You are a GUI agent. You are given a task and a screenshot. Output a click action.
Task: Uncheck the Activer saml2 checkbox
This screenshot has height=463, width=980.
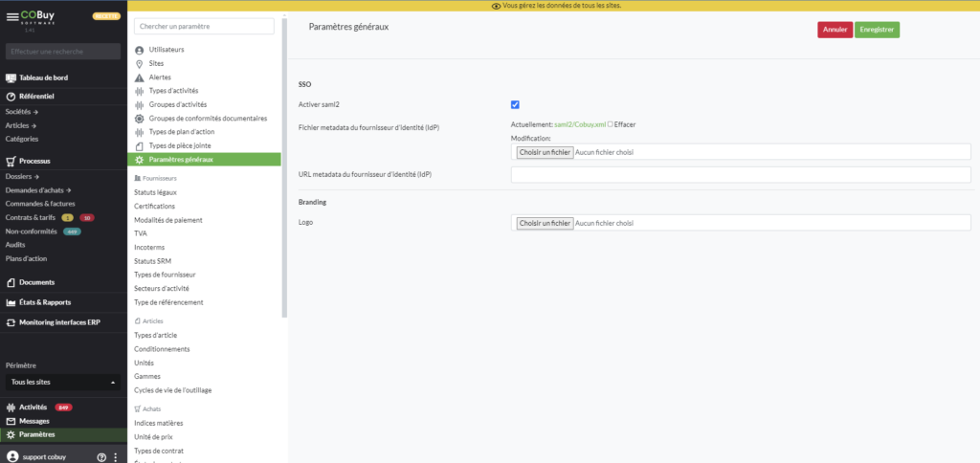(x=515, y=104)
